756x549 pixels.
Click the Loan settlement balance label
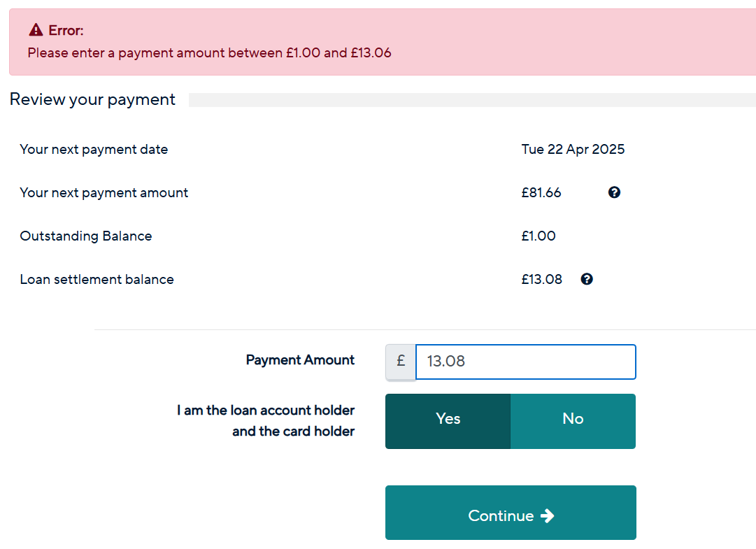(x=97, y=280)
